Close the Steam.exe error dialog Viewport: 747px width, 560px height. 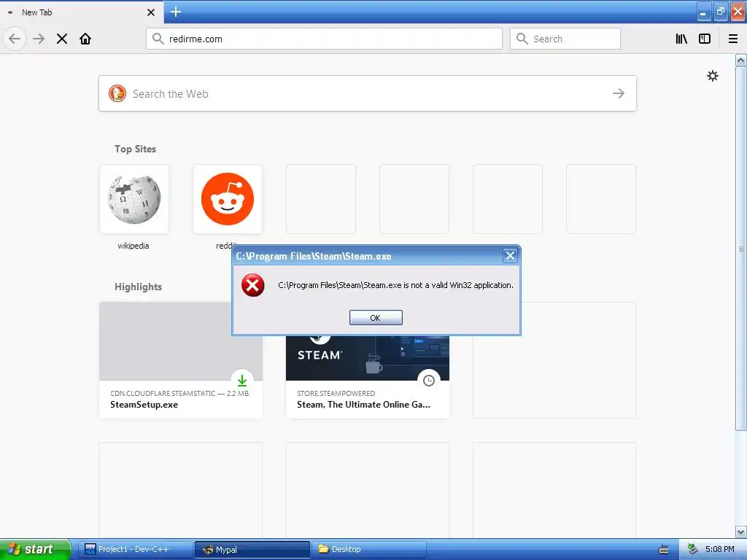(x=510, y=256)
